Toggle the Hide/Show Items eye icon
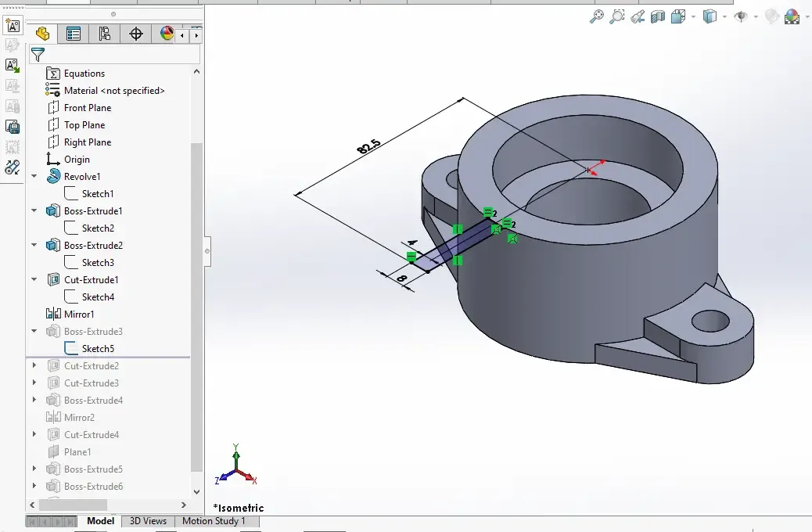The image size is (812, 532). tap(741, 16)
